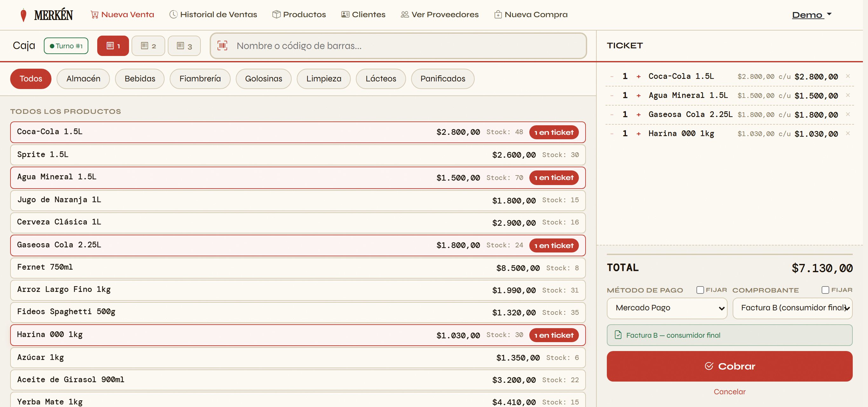Filter products by Bebidas
This screenshot has height=407, width=868.
[140, 79]
